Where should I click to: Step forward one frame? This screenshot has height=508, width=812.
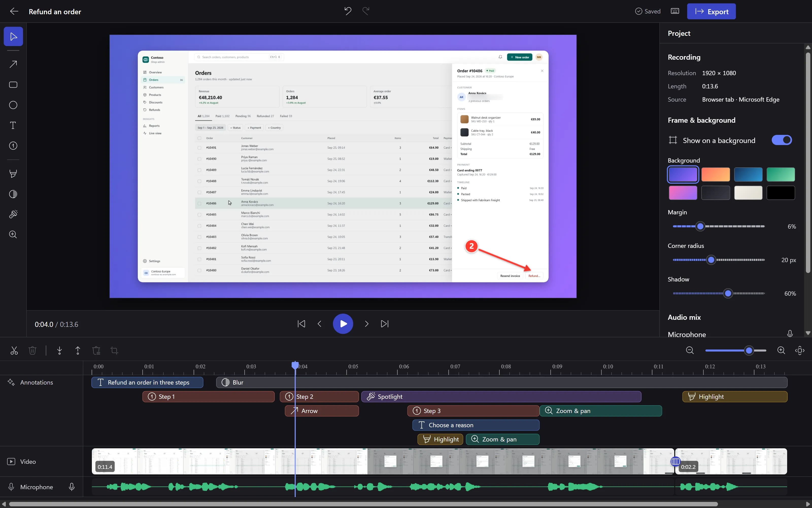coord(366,324)
